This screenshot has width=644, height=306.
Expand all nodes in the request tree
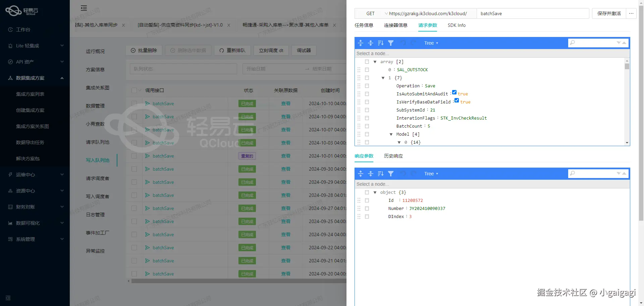pos(361,43)
